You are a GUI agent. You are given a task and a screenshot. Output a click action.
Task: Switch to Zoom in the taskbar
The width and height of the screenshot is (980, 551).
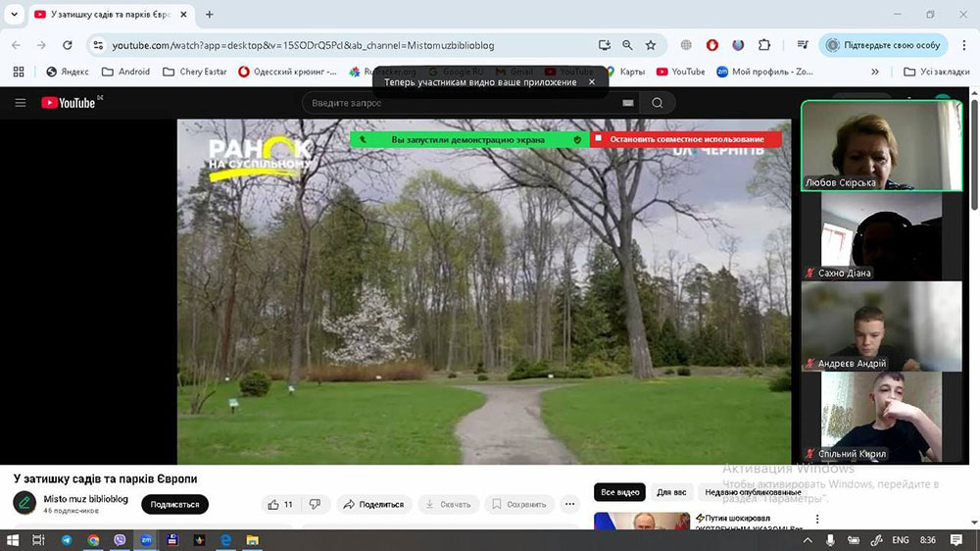(x=146, y=540)
